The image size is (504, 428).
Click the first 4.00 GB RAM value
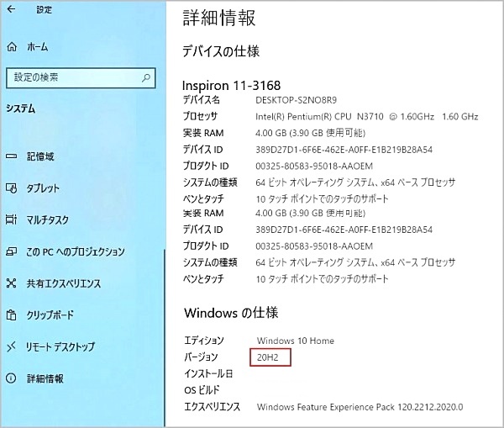click(x=310, y=133)
